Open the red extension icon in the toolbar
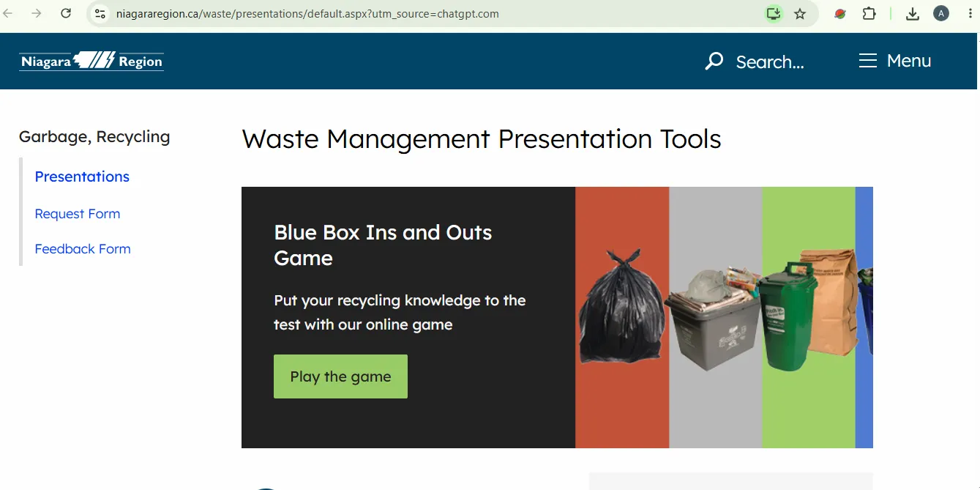The image size is (980, 490). click(840, 13)
